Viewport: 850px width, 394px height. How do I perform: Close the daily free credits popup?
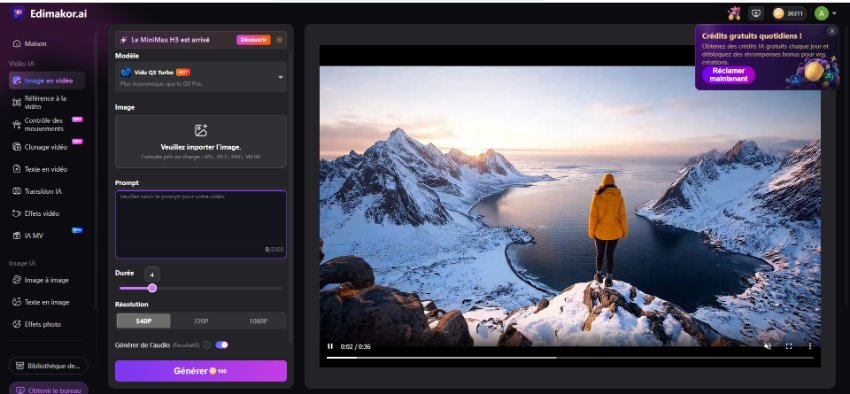833,31
